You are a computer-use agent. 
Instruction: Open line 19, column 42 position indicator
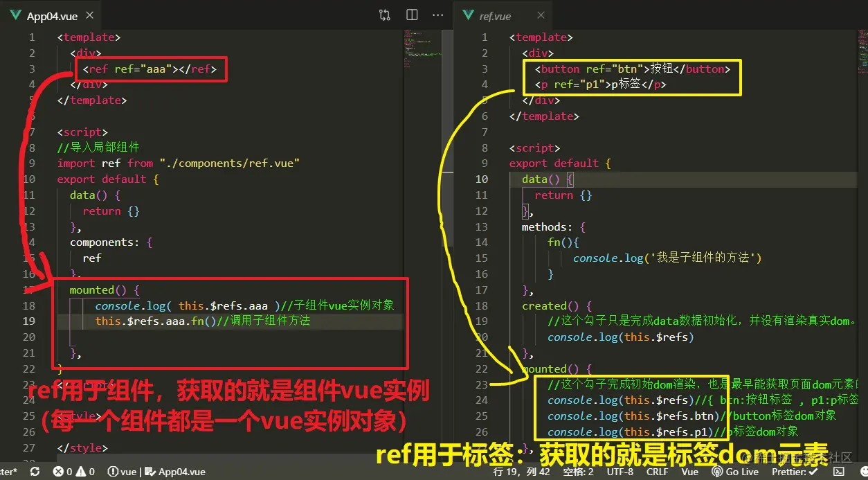(x=521, y=472)
